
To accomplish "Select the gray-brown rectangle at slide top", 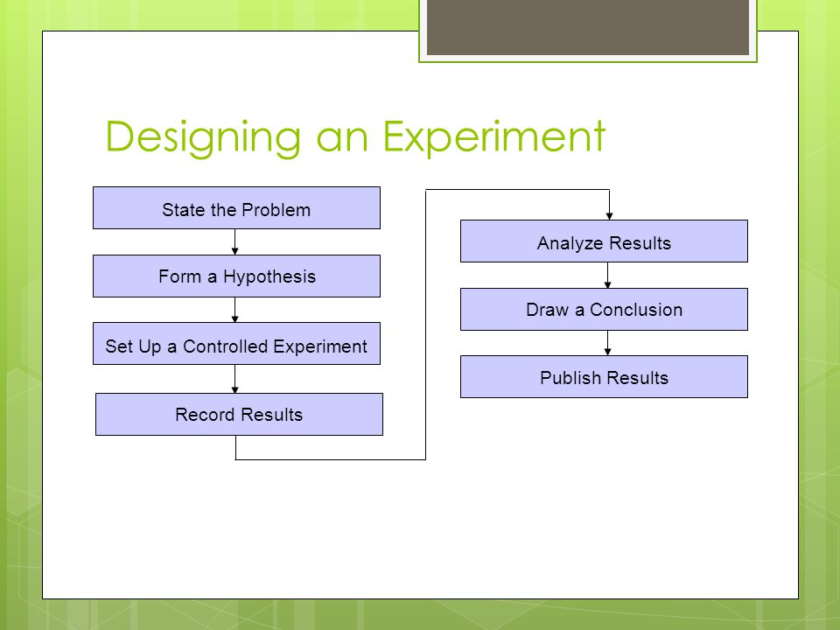I will click(x=588, y=27).
